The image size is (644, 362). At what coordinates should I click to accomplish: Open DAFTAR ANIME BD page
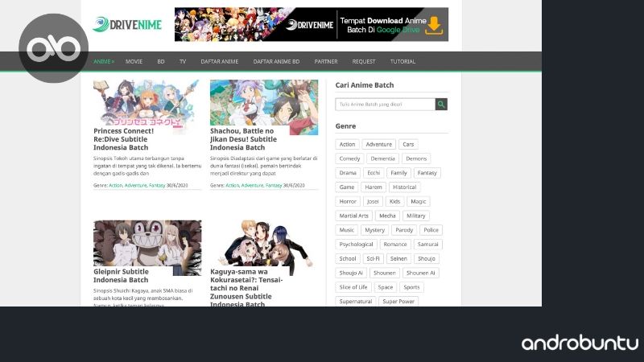276,62
